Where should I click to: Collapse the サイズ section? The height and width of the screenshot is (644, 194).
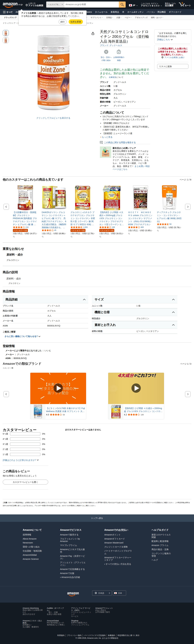click(134, 300)
